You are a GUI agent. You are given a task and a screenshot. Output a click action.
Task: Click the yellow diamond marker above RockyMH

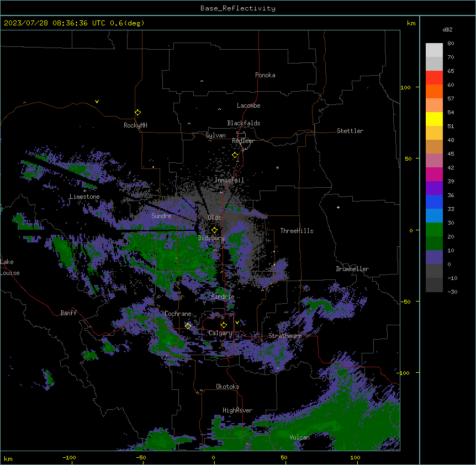click(x=137, y=113)
